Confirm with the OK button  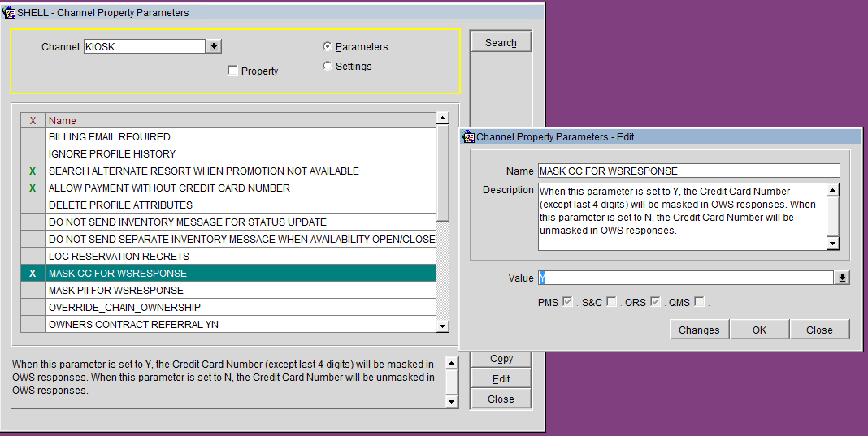[759, 330]
